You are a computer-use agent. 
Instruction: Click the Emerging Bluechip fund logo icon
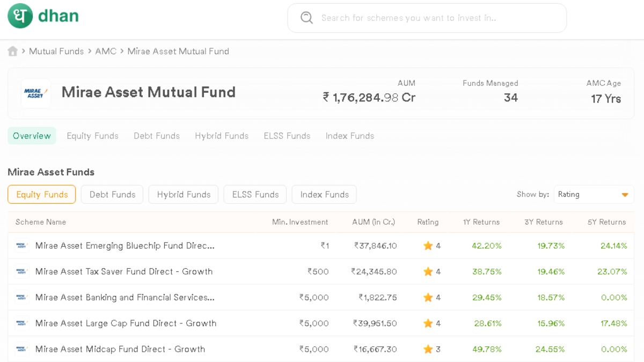pos(21,246)
